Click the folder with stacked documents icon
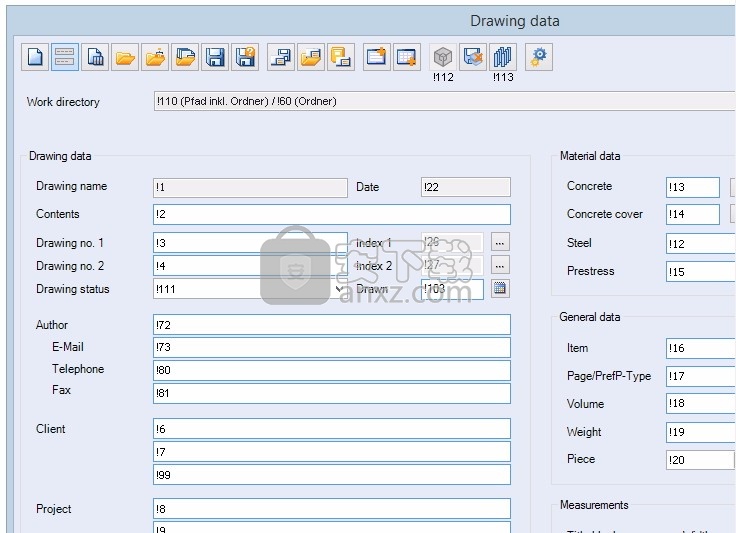Image resolution: width=736 pixels, height=533 pixels. (x=185, y=57)
